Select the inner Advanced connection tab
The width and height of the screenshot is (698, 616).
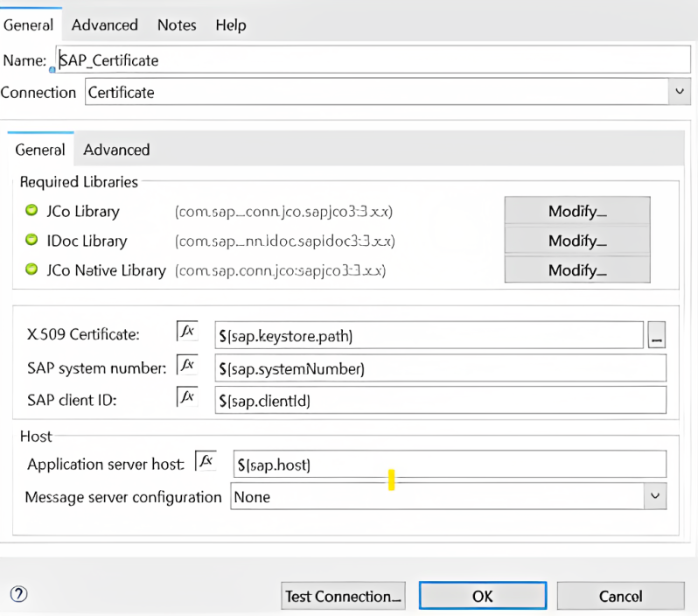116,150
